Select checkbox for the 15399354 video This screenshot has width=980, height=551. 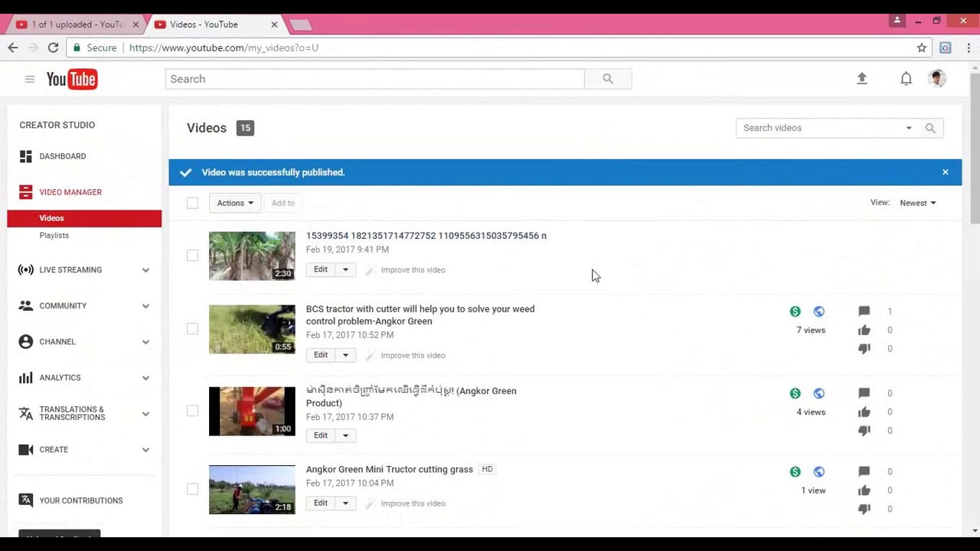pyautogui.click(x=192, y=256)
